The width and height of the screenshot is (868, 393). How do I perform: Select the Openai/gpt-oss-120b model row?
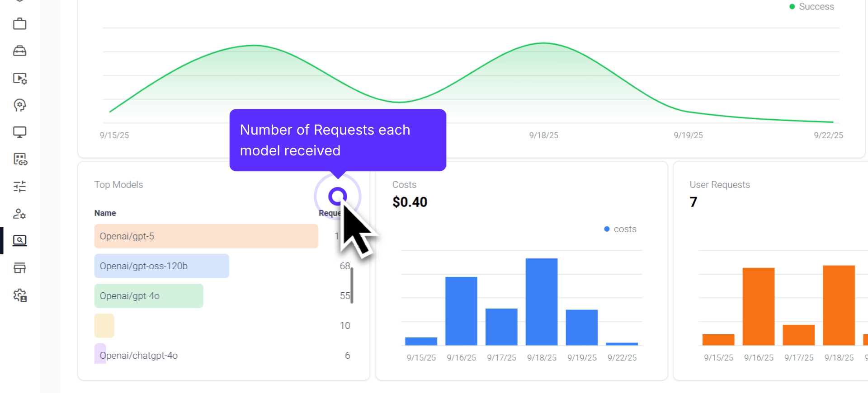[x=161, y=266]
